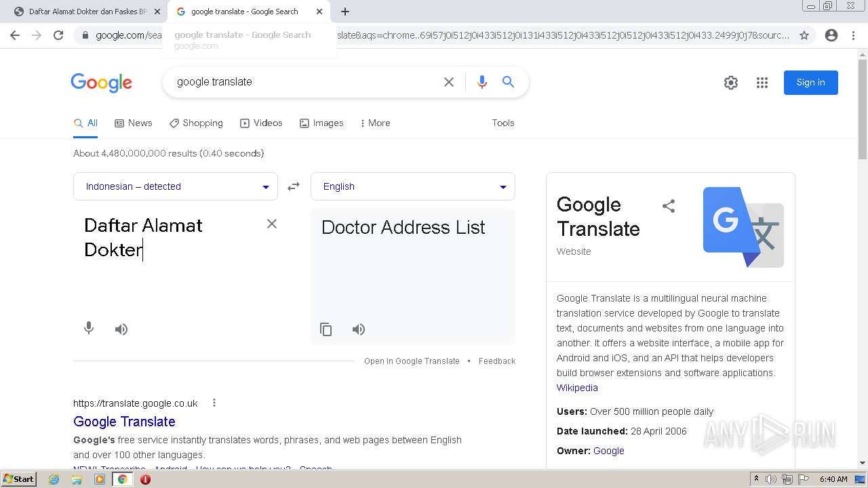This screenshot has height=488, width=868.
Task: Listen to the source text pronunciation
Action: point(121,329)
